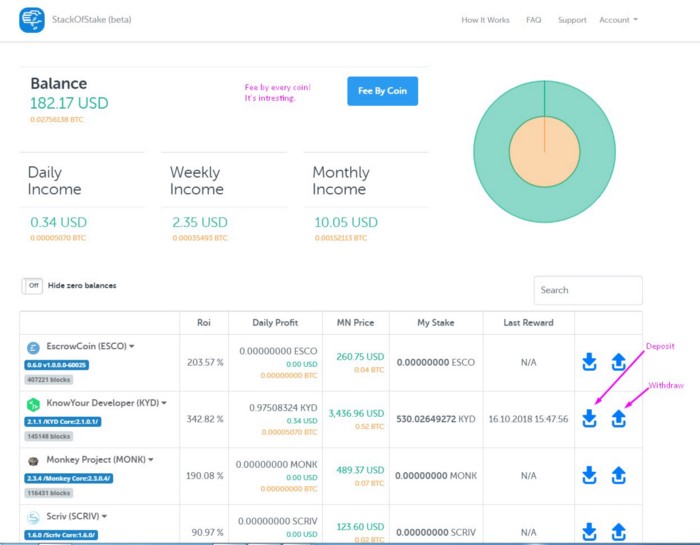Click the EscrowCoin coin logo
The image size is (700, 545).
33,348
